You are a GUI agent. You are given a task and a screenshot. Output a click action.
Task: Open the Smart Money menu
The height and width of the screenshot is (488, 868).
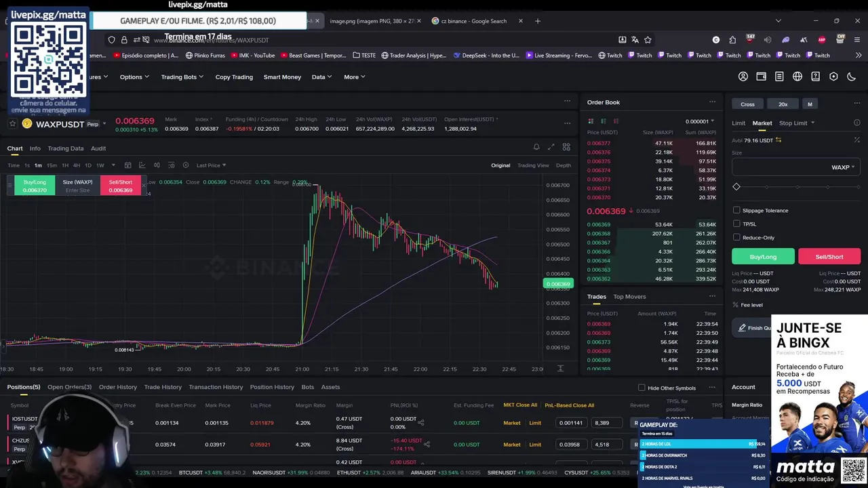coord(282,77)
